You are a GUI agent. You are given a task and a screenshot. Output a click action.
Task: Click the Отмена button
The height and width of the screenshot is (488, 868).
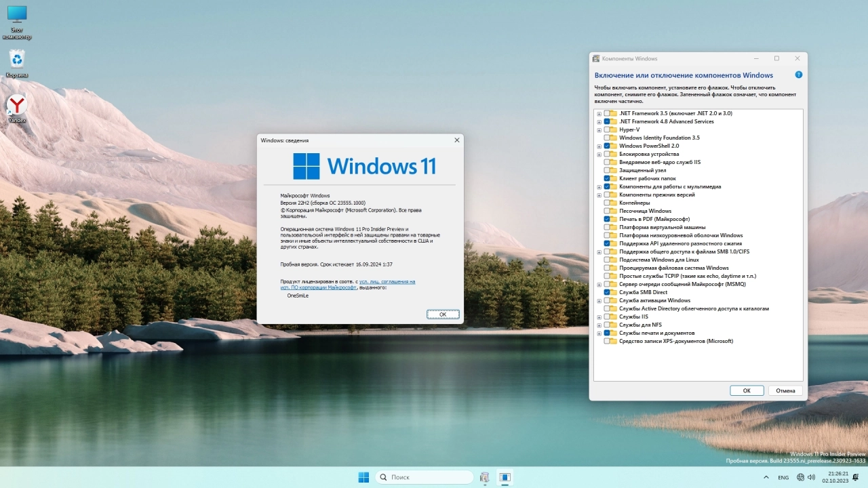click(x=785, y=390)
